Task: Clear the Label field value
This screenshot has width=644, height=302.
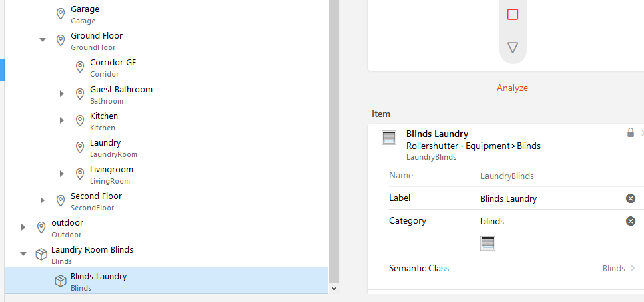Action: 631,198
